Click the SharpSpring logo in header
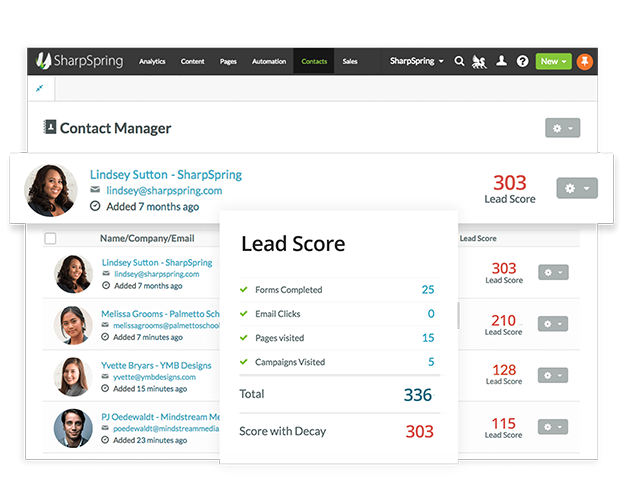This screenshot has height=488, width=620. pyautogui.click(x=80, y=61)
